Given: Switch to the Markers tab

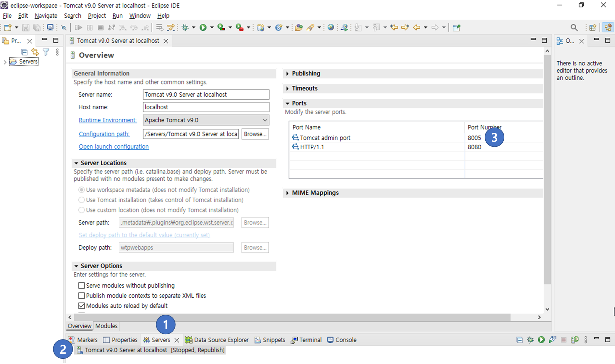Looking at the screenshot, I should [x=83, y=340].
